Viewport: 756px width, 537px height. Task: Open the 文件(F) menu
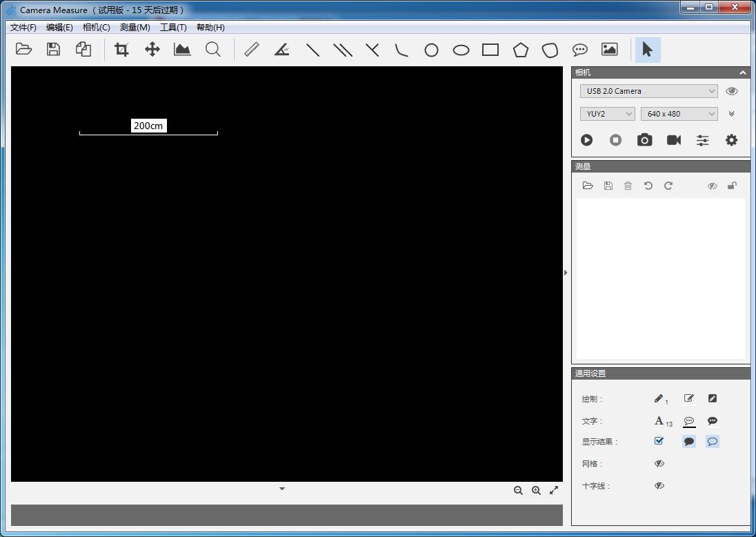23,28
